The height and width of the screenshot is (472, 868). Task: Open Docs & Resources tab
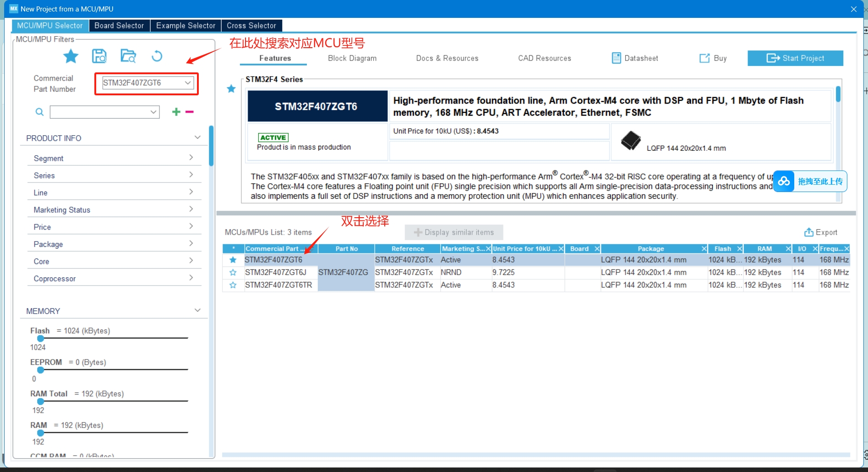(x=447, y=58)
